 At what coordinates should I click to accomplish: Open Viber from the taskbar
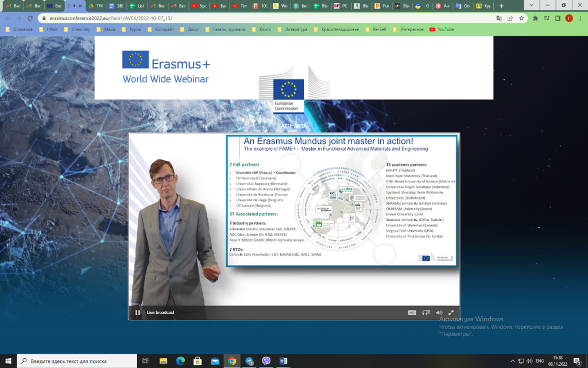266,361
